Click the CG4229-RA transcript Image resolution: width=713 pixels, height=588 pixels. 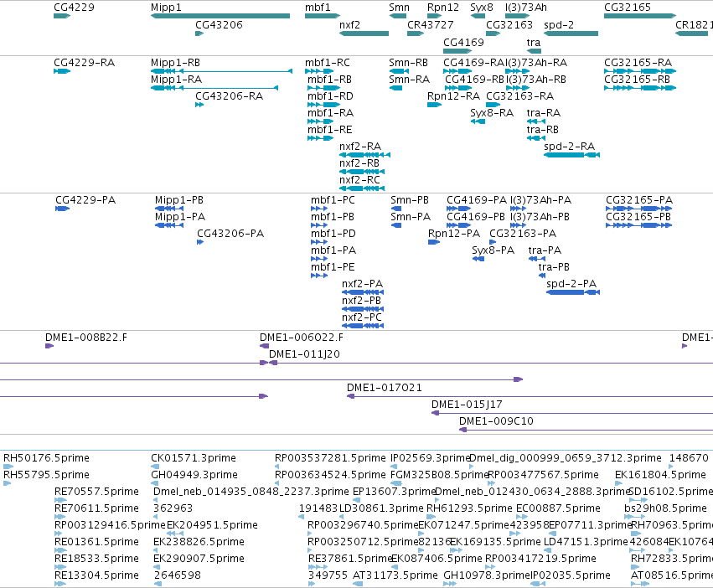(x=62, y=71)
